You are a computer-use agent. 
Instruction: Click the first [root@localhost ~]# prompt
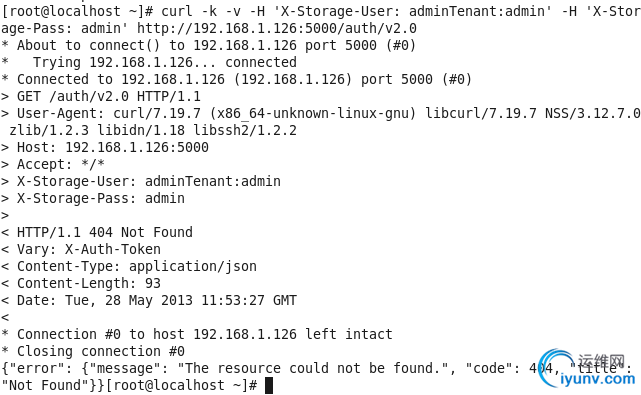coord(77,11)
